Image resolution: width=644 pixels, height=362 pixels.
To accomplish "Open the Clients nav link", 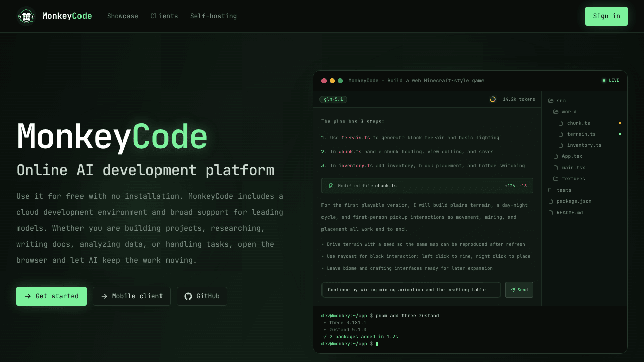I will tap(164, 16).
